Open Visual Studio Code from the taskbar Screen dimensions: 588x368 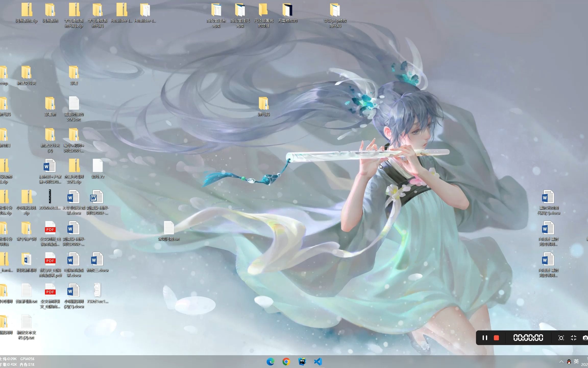pyautogui.click(x=318, y=361)
